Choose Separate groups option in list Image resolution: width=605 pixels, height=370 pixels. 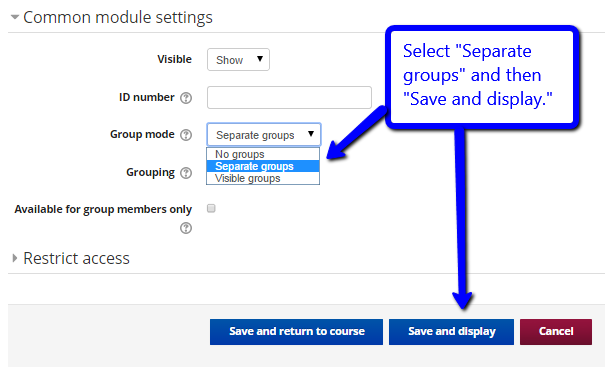point(263,166)
